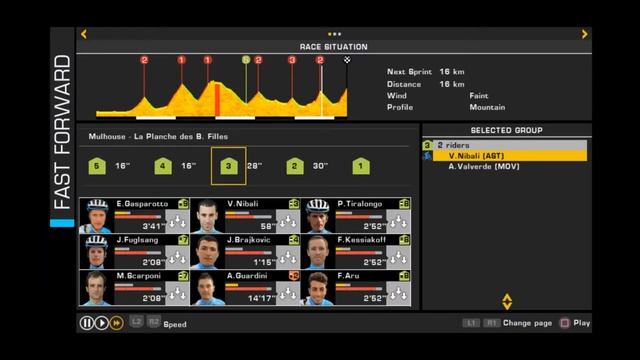Click F.Kessiakoff's tactics arrows icon
The height and width of the screenshot is (360, 640).
pyautogui.click(x=398, y=258)
